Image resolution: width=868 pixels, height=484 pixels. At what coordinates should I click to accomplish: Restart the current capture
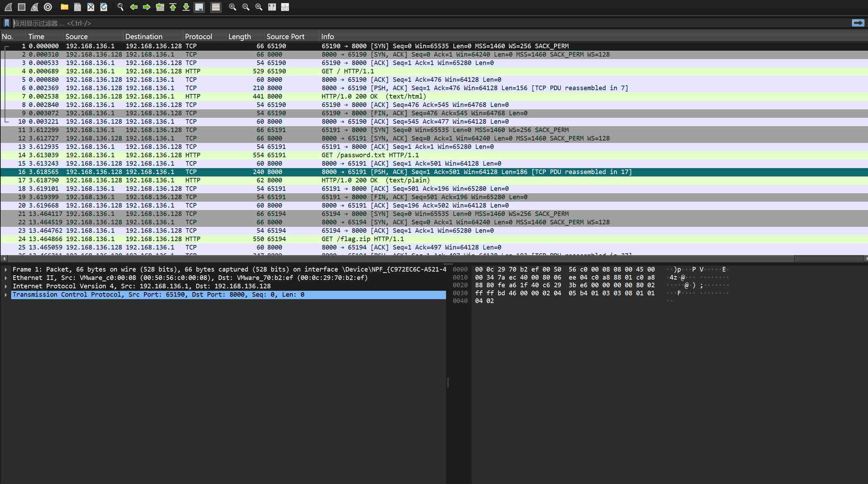[x=35, y=7]
